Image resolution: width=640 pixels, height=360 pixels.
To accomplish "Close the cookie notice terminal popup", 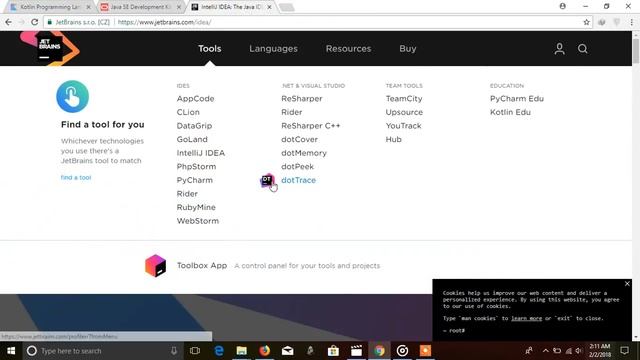I will coord(627,284).
